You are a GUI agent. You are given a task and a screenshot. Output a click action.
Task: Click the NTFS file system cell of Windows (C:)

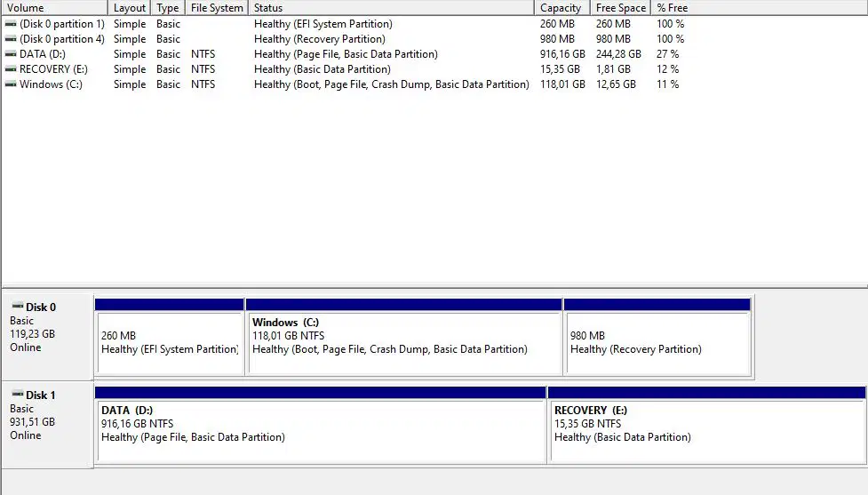click(x=203, y=84)
